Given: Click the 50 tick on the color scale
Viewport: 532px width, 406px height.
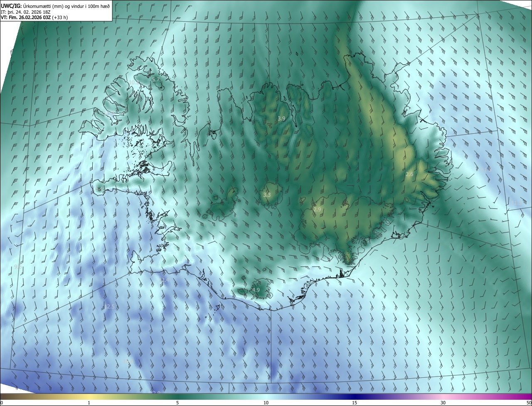Looking at the screenshot, I should click(x=529, y=403).
